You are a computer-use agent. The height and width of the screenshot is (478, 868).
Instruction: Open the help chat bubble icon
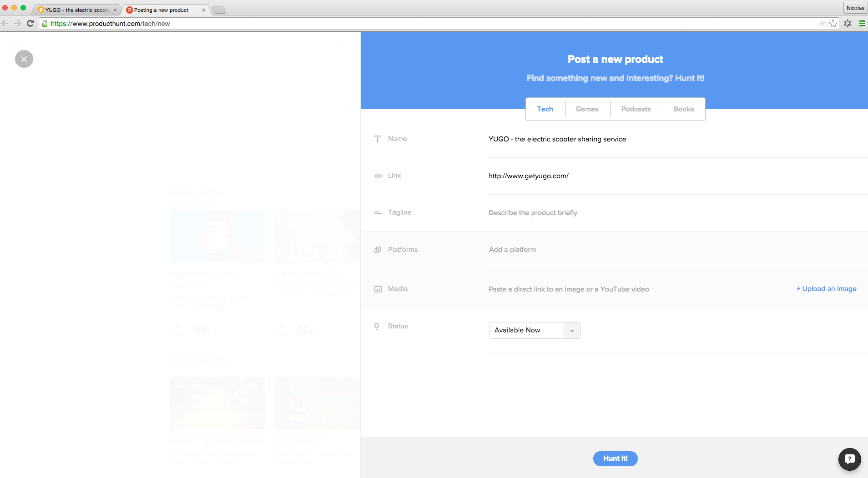pyautogui.click(x=849, y=459)
